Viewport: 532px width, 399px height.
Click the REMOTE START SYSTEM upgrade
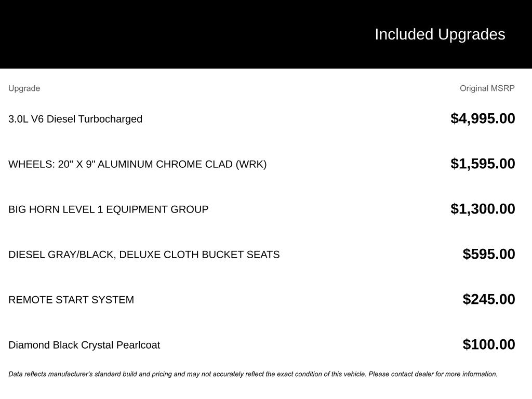pos(71,300)
